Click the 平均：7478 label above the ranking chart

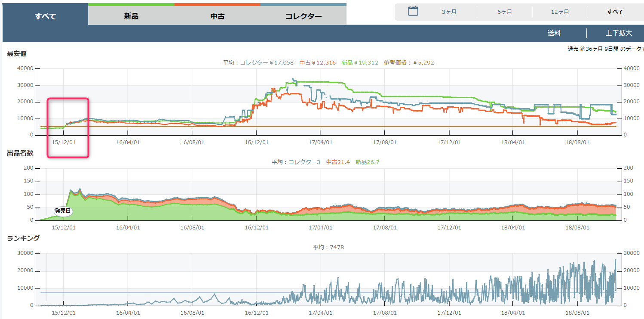[328, 247]
